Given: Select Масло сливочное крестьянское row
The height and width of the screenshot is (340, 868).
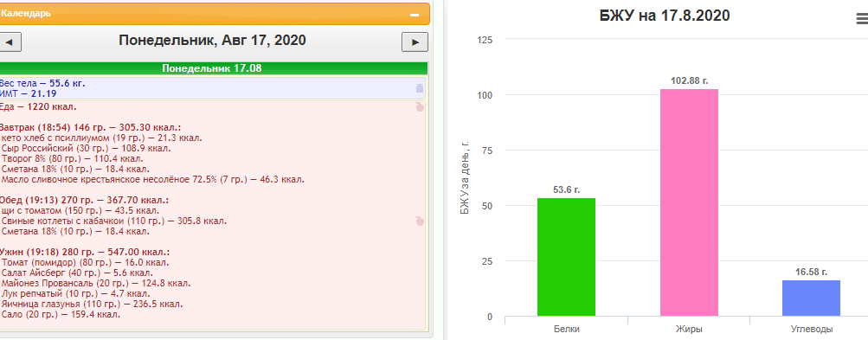Looking at the screenshot, I should (x=153, y=180).
